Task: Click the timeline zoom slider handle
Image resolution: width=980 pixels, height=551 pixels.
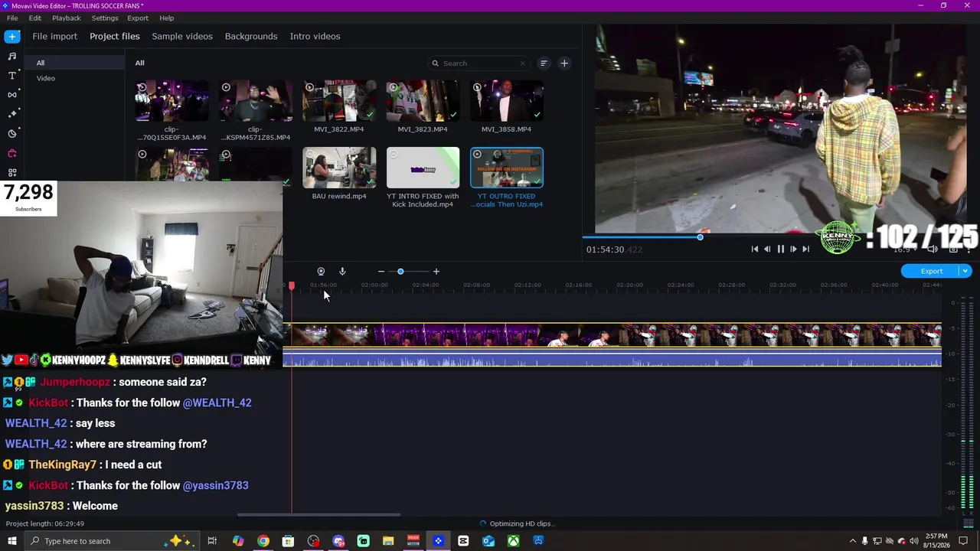Action: [400, 272]
